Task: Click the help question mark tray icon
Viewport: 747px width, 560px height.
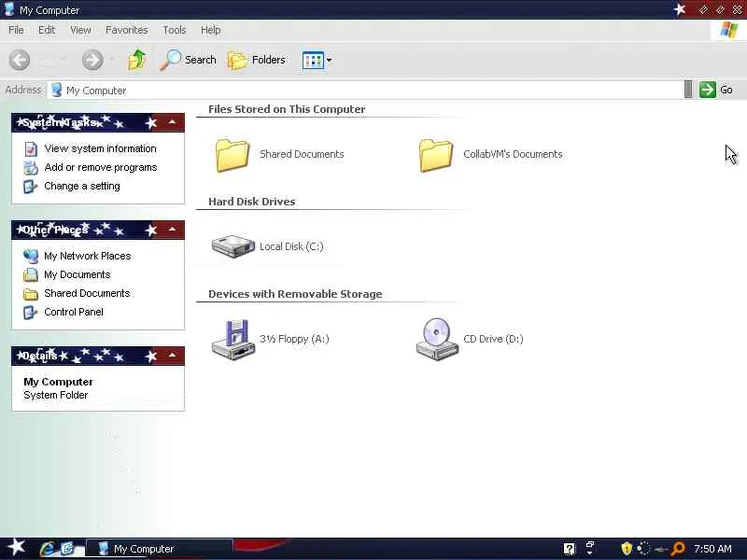Action: pyautogui.click(x=570, y=549)
